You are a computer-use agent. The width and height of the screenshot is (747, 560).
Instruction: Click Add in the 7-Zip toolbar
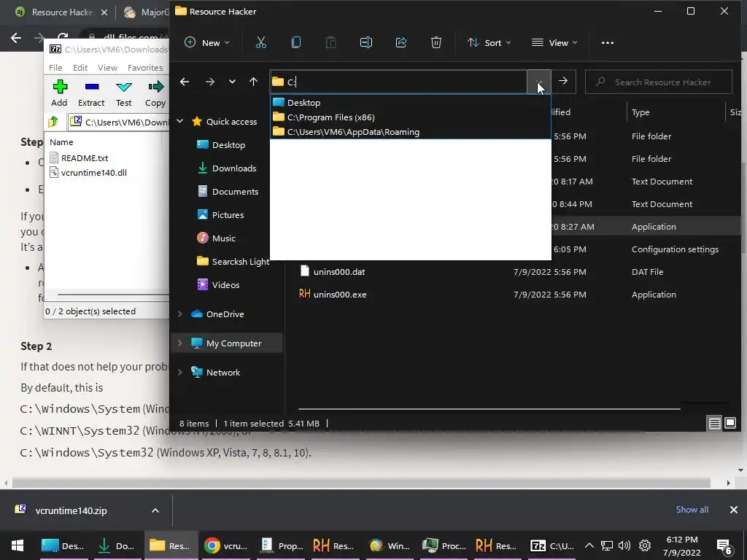click(x=59, y=93)
